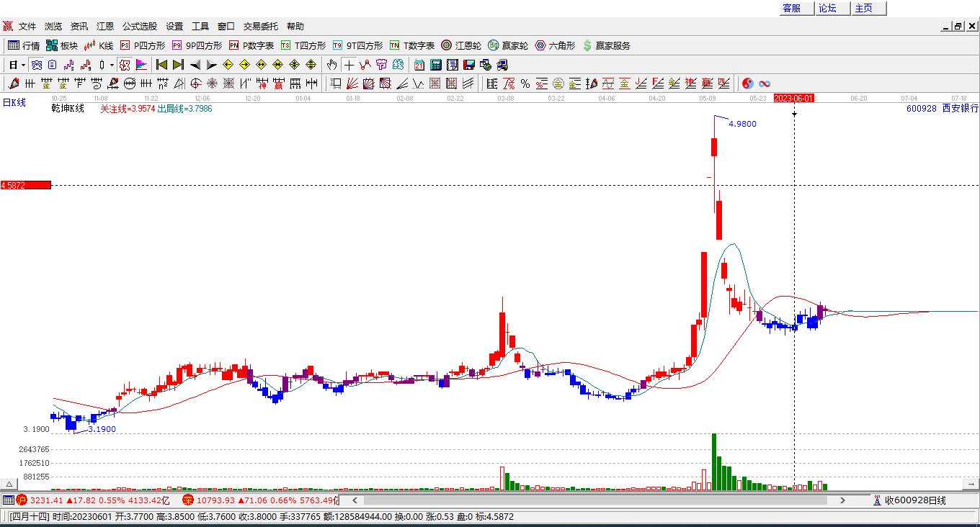Screen dimensions: 980x527
Task: Open the 江恩 menu
Action: click(105, 27)
